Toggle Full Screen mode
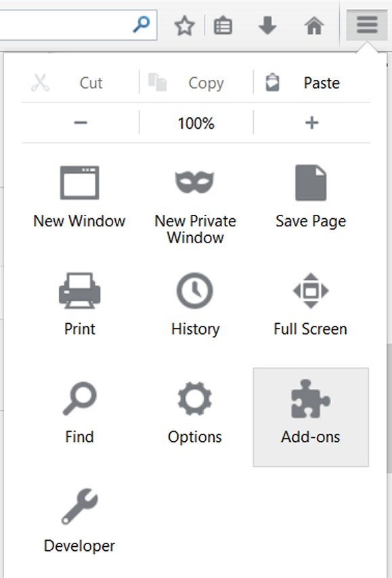Screen dimensions: 392x578 (311, 304)
